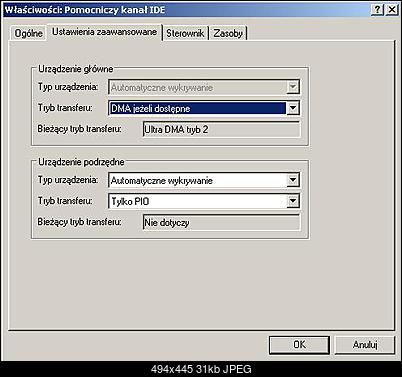Select the Ustawienia zaawansowane tab

[x=104, y=32]
